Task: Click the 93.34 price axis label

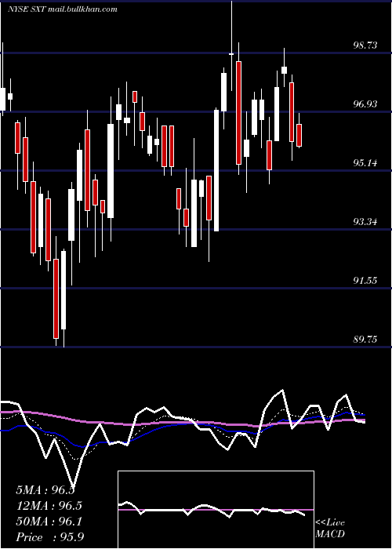Action: click(x=365, y=222)
